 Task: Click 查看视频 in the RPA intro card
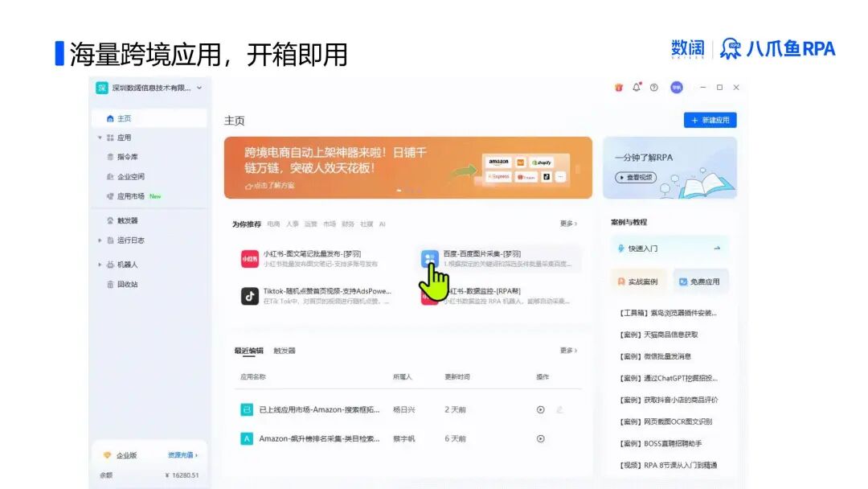635,179
